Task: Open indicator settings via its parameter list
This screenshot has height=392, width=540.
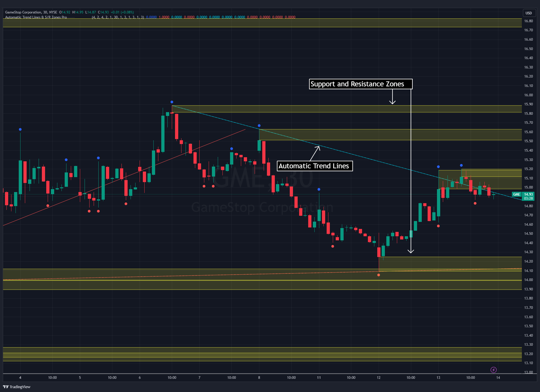Action: coord(118,17)
